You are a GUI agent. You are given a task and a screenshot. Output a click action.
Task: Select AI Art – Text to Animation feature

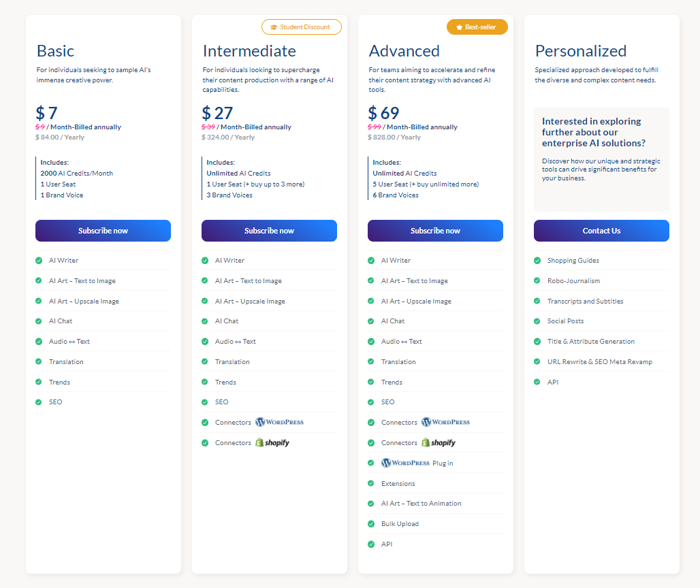[x=421, y=503]
